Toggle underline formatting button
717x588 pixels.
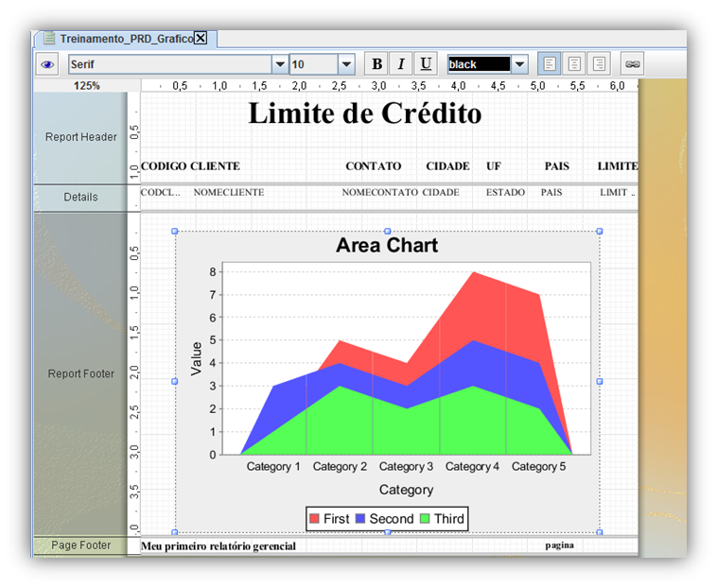pos(426,64)
